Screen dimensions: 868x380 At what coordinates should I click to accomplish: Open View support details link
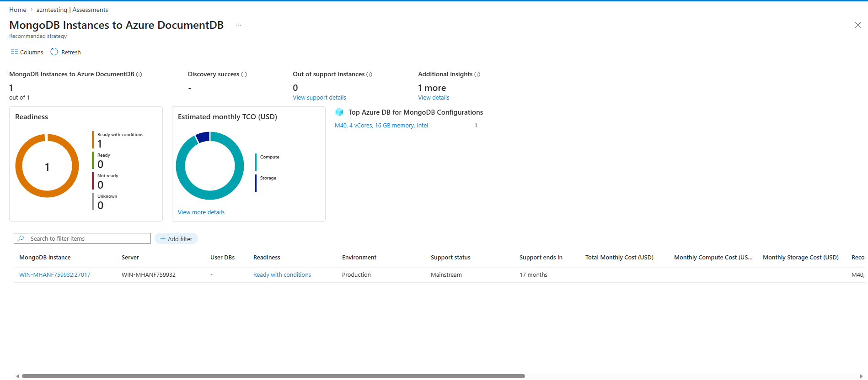coord(319,98)
